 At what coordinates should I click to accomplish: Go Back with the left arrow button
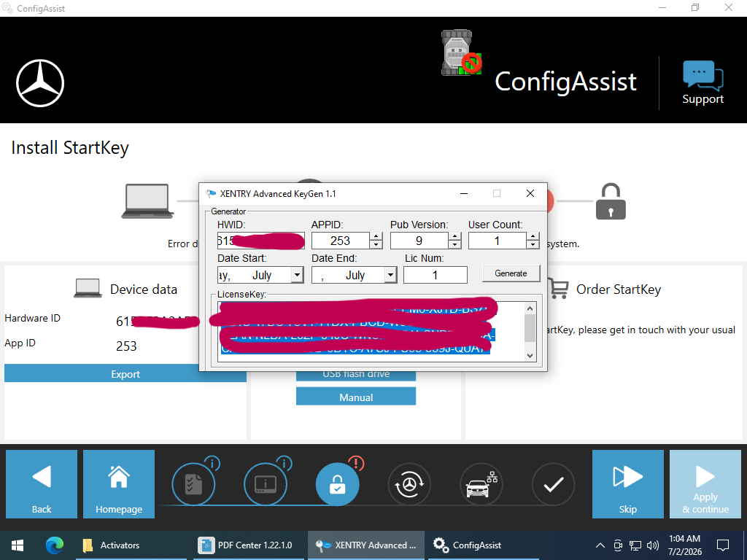(42, 484)
